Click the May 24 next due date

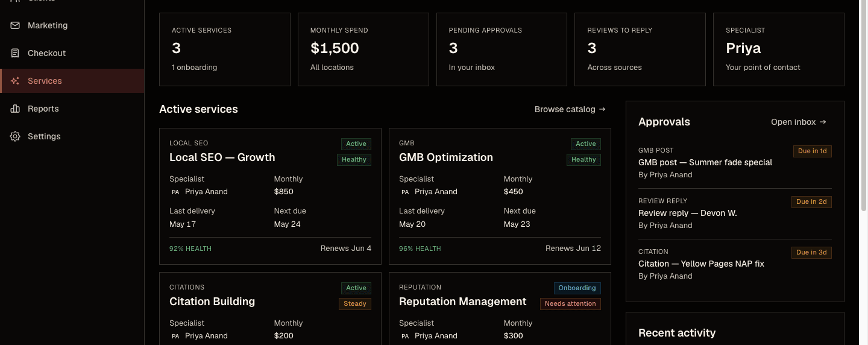(288, 224)
